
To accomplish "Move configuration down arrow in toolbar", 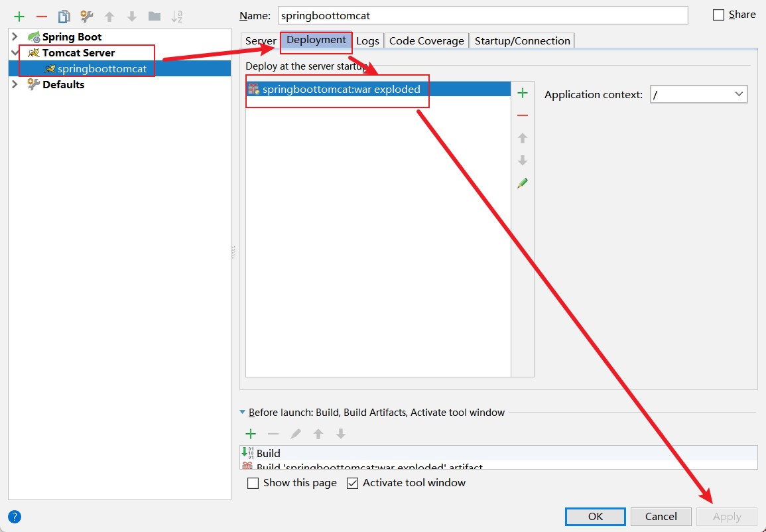I will click(x=132, y=17).
